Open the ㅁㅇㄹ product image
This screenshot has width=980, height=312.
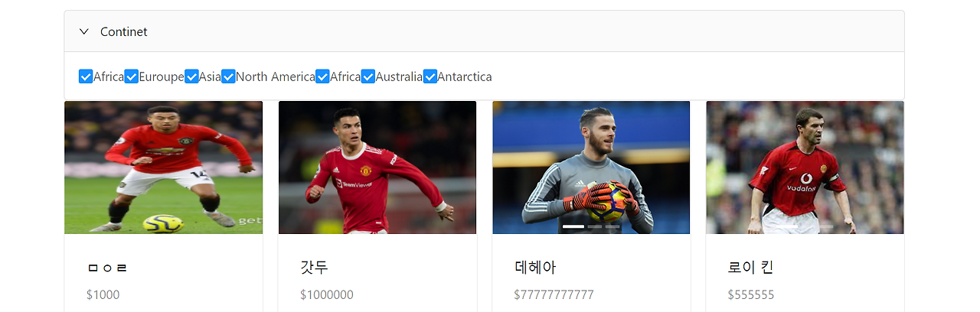point(163,167)
